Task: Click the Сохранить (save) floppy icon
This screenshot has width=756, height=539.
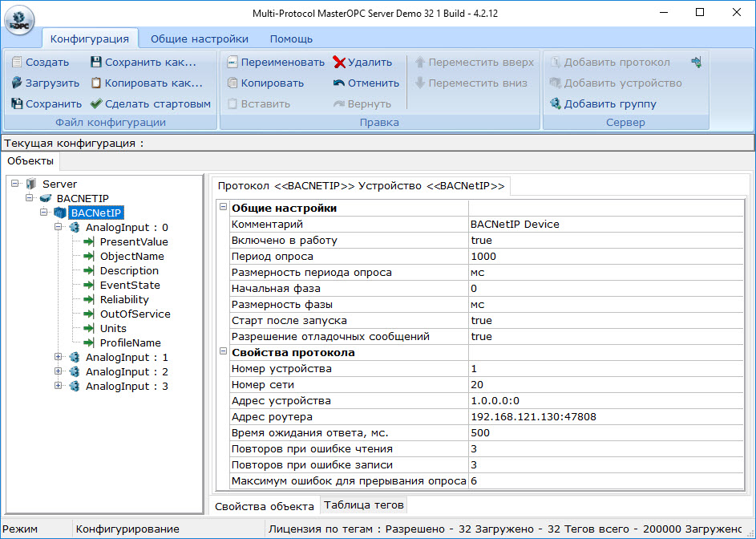Action: coord(17,103)
